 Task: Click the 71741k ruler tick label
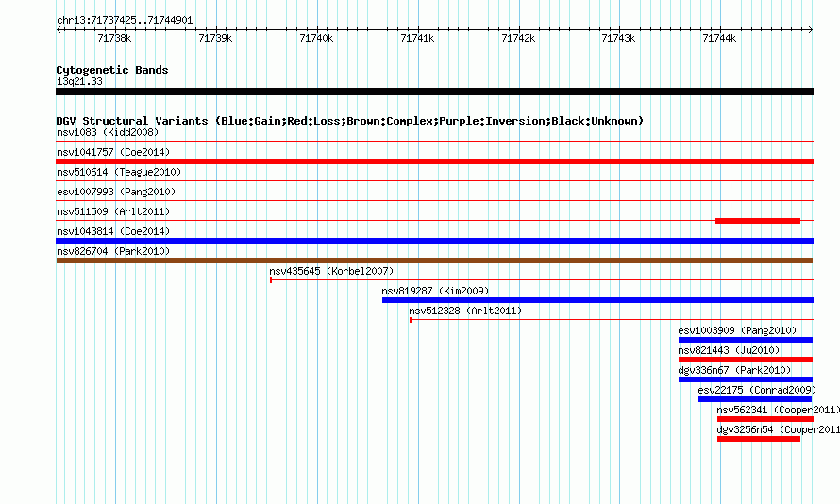coord(417,38)
